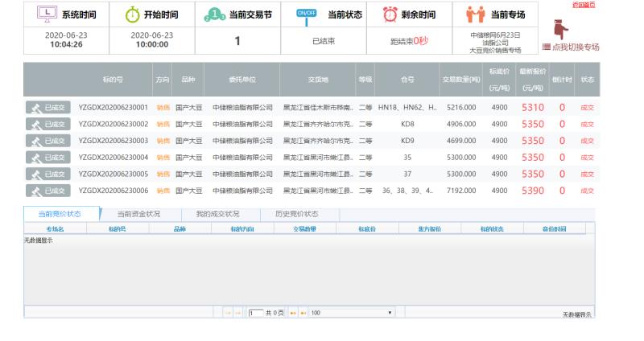Click 我方报价 column header
644x341 pixels.
click(430, 229)
